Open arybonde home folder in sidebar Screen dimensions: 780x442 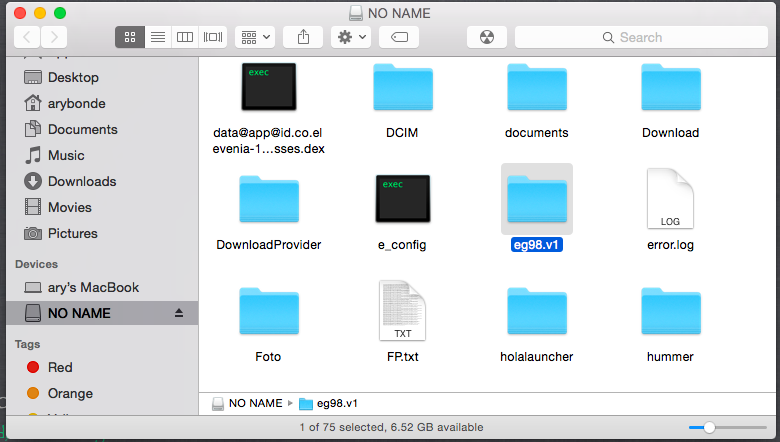coord(65,103)
